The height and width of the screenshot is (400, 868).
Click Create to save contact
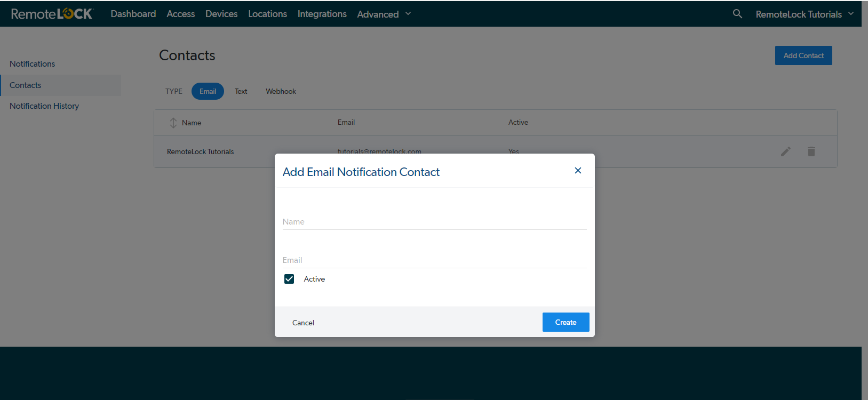(x=566, y=322)
